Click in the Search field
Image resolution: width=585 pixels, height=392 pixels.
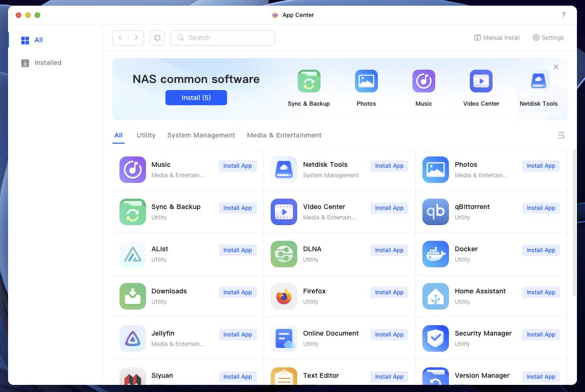[x=223, y=37]
